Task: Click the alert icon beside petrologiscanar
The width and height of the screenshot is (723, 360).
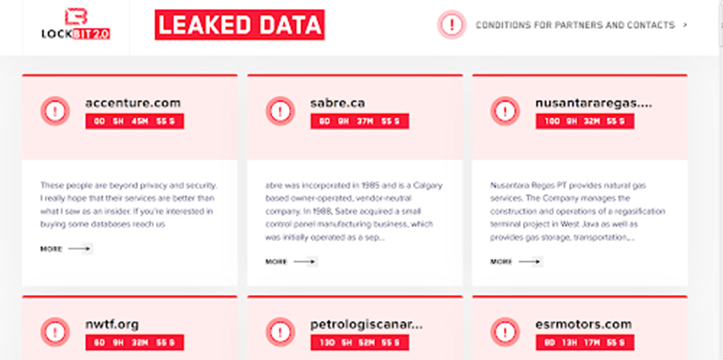Action: 280,332
